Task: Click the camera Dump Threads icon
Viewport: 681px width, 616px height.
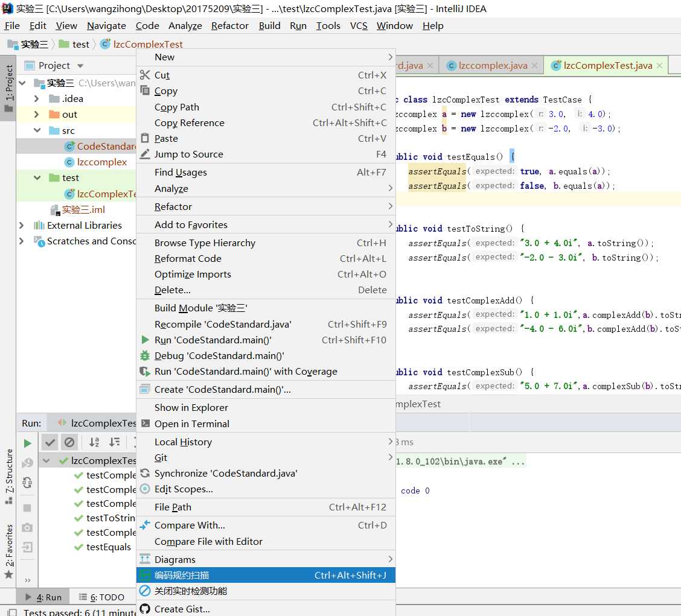Action: tap(27, 527)
